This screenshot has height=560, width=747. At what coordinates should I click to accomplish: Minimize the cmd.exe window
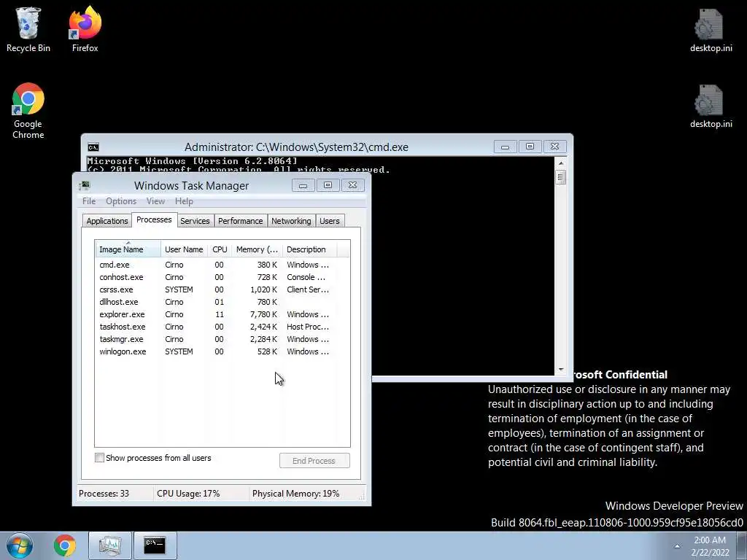505,147
